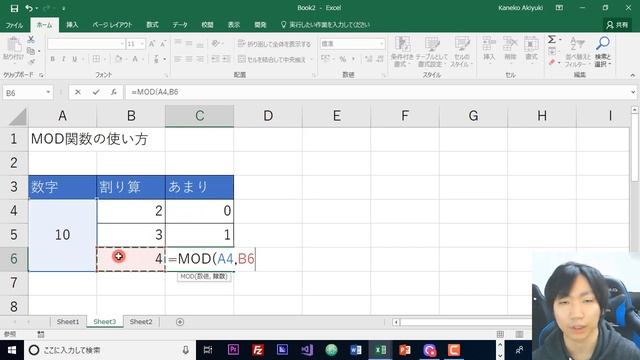The height and width of the screenshot is (360, 640).
Task: Expand the formula bar chevron
Action: (x=633, y=92)
